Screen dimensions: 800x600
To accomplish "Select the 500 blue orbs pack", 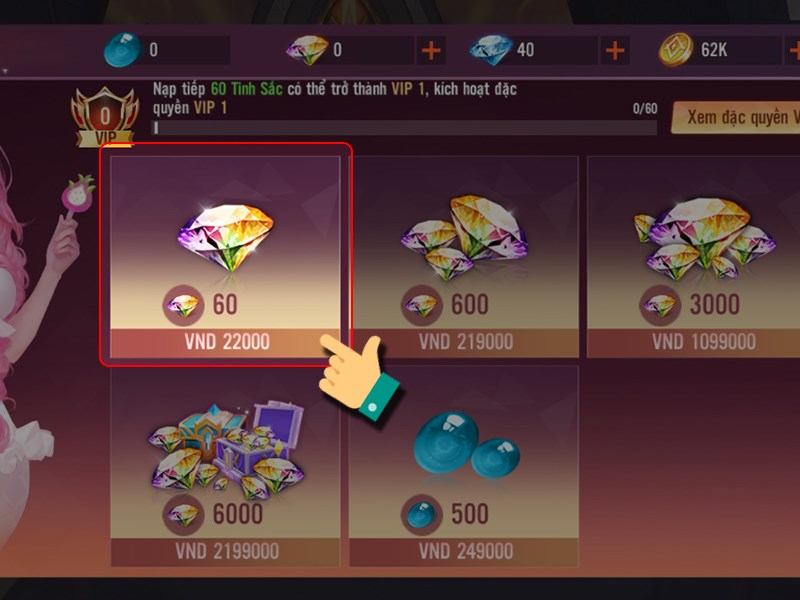I will pos(464,466).
